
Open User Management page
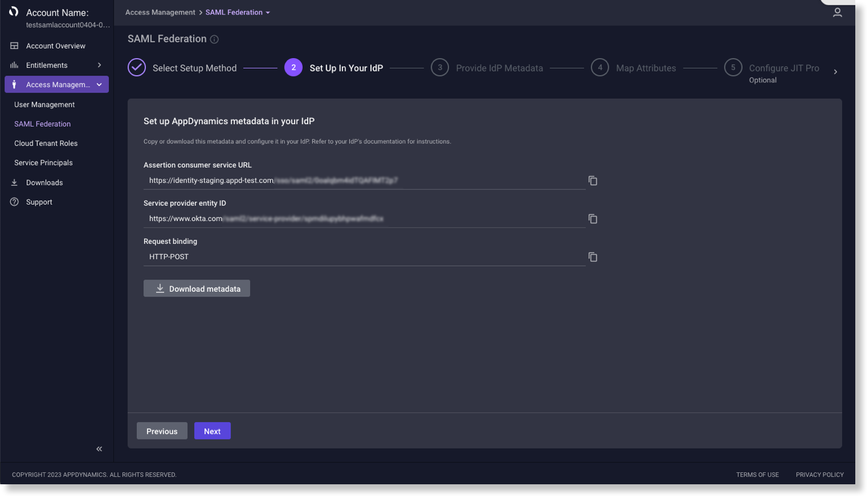(x=45, y=105)
